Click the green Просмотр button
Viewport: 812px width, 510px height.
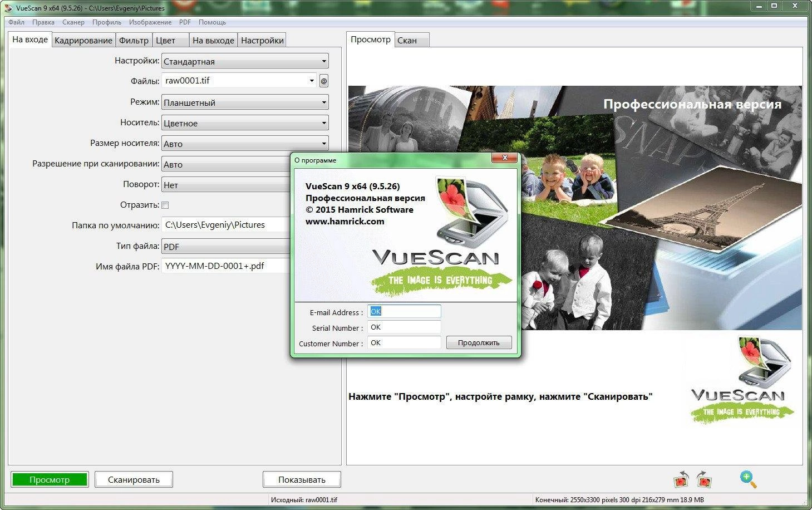pyautogui.click(x=50, y=479)
